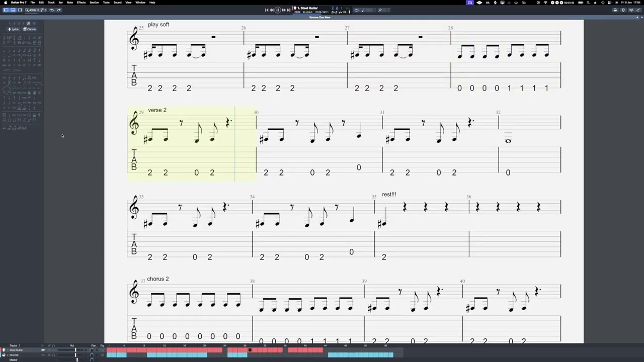
Task: Open the File menu
Action: (x=33, y=3)
